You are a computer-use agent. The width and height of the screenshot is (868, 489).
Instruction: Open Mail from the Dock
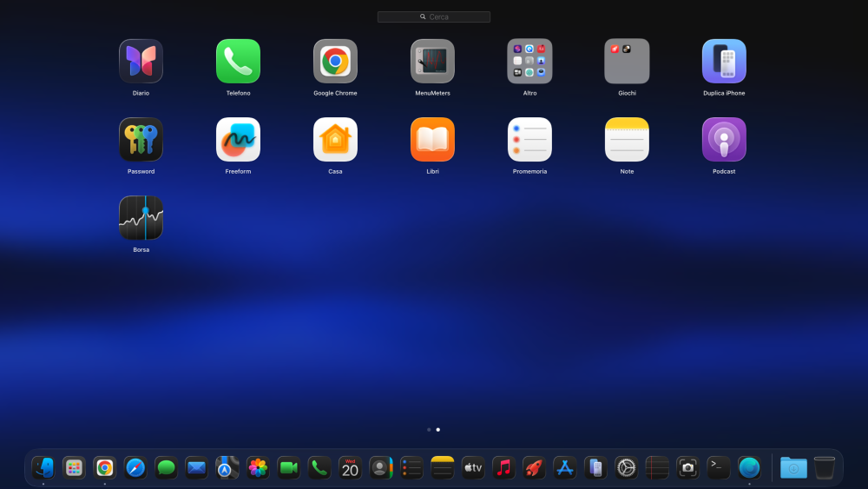click(x=196, y=468)
